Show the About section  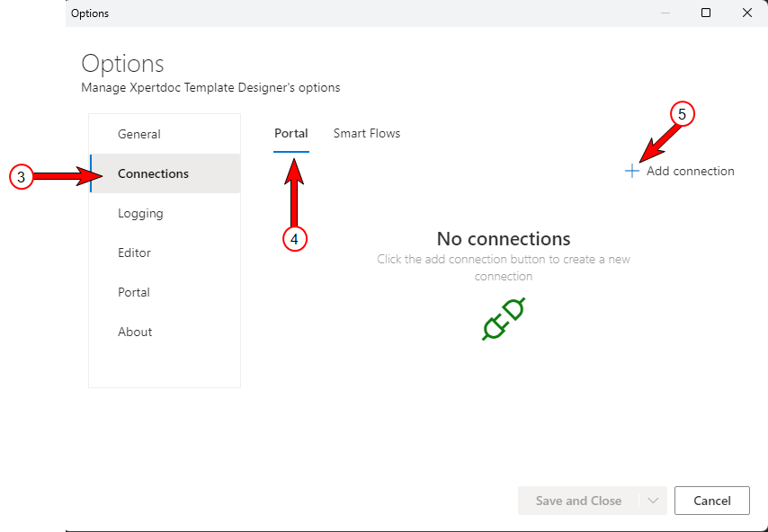[x=165, y=332]
